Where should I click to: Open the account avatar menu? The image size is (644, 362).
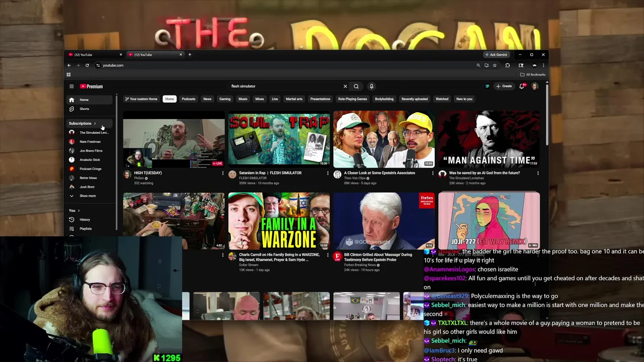pyautogui.click(x=535, y=86)
